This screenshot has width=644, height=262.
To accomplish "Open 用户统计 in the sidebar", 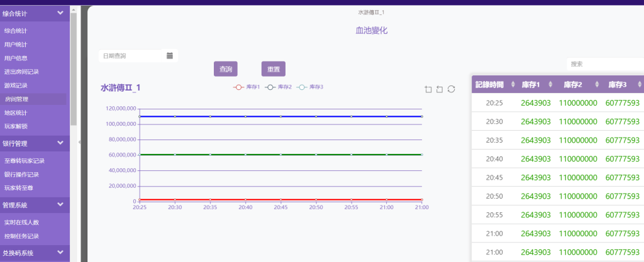I will (x=16, y=44).
